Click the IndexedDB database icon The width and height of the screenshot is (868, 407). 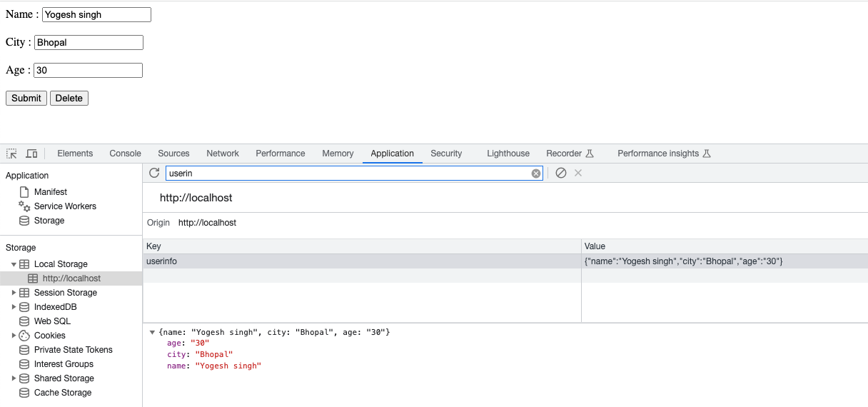24,307
